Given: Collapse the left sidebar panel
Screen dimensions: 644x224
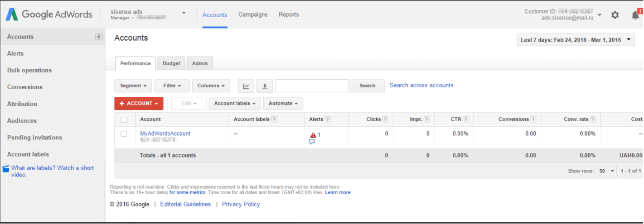Looking at the screenshot, I should (99, 37).
